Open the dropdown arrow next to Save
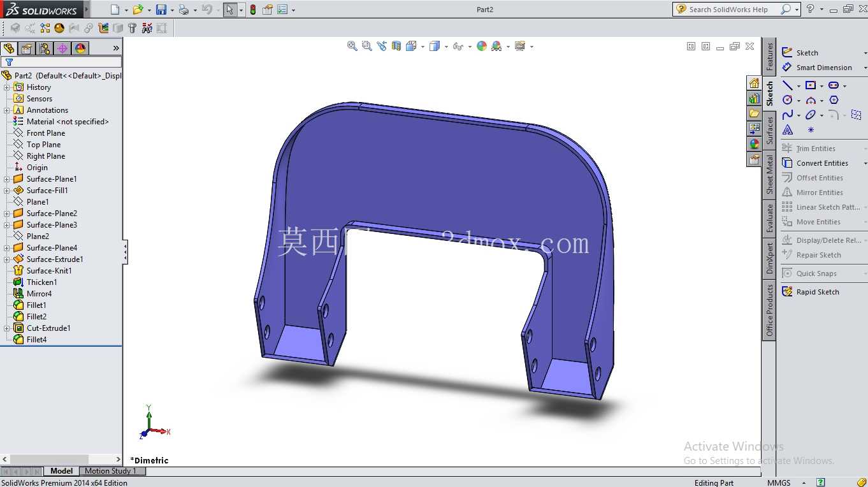This screenshot has height=487, width=868. point(172,10)
